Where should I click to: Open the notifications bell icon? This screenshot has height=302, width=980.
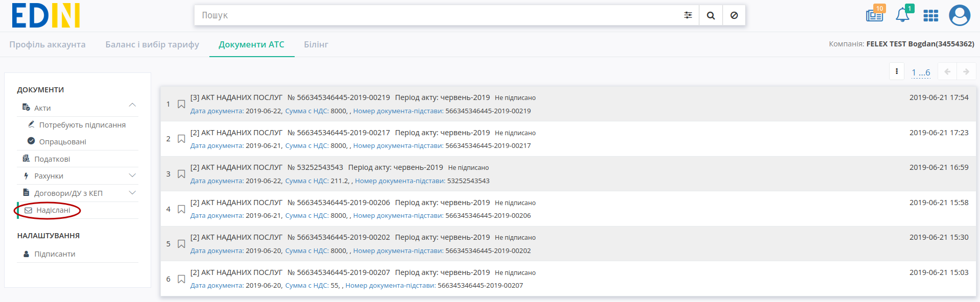click(x=903, y=15)
